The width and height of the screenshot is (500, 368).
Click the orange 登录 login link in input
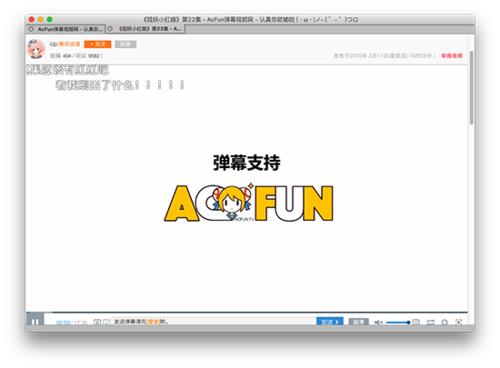(x=153, y=322)
